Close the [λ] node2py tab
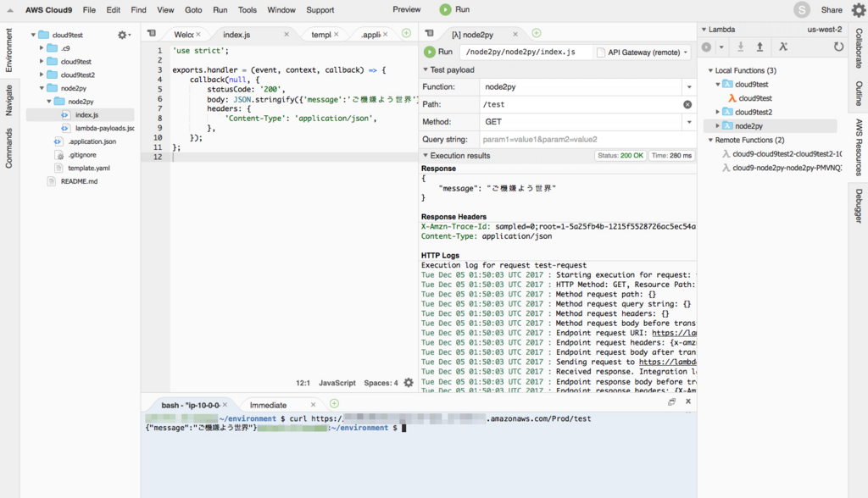868x498 pixels. 515,35
